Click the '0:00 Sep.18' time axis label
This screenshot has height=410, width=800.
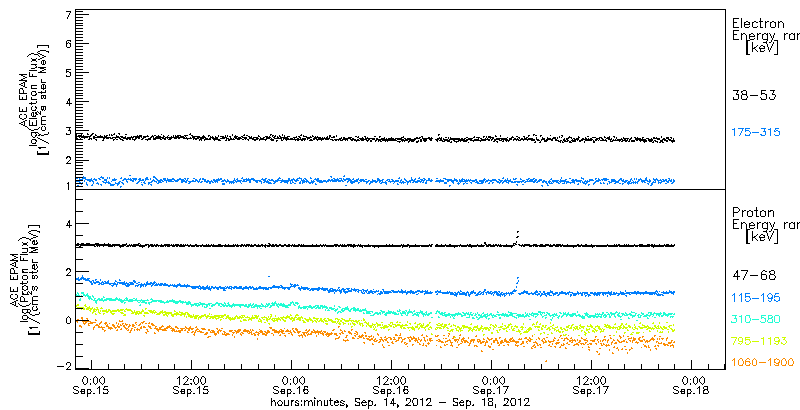click(691, 386)
